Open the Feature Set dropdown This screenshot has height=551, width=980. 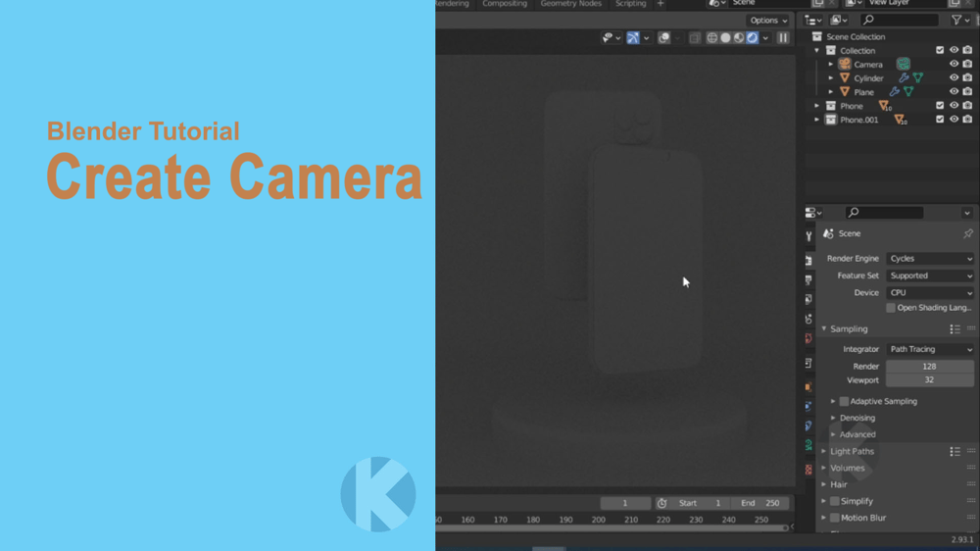[930, 275]
